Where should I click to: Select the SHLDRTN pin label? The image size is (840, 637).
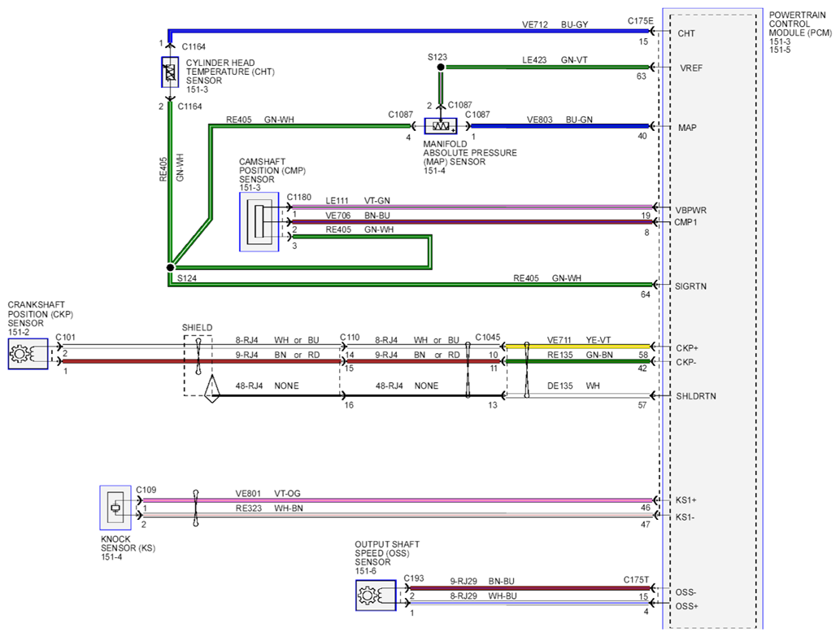point(696,396)
